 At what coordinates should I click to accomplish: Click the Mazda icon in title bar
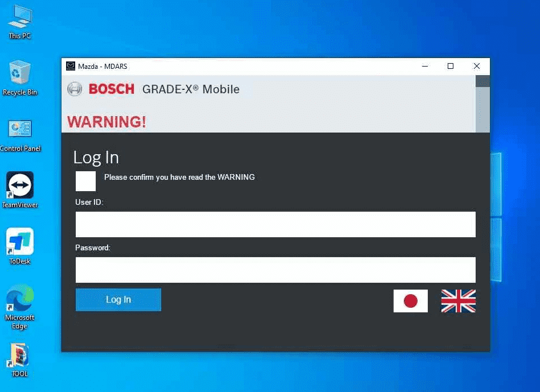point(71,66)
